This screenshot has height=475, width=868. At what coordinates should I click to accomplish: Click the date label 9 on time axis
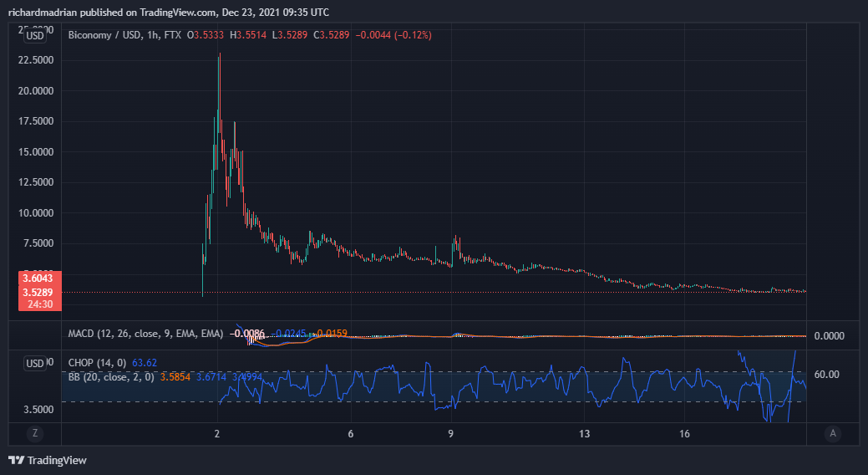click(x=450, y=433)
